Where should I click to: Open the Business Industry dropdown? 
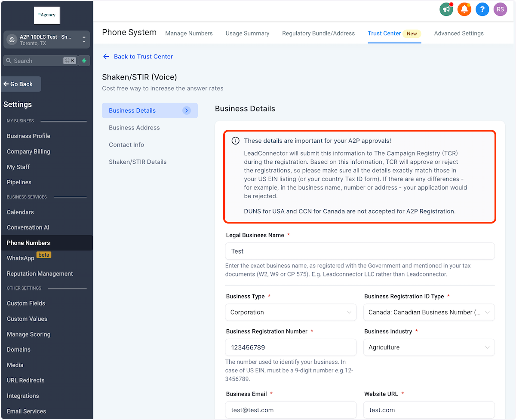coord(429,347)
